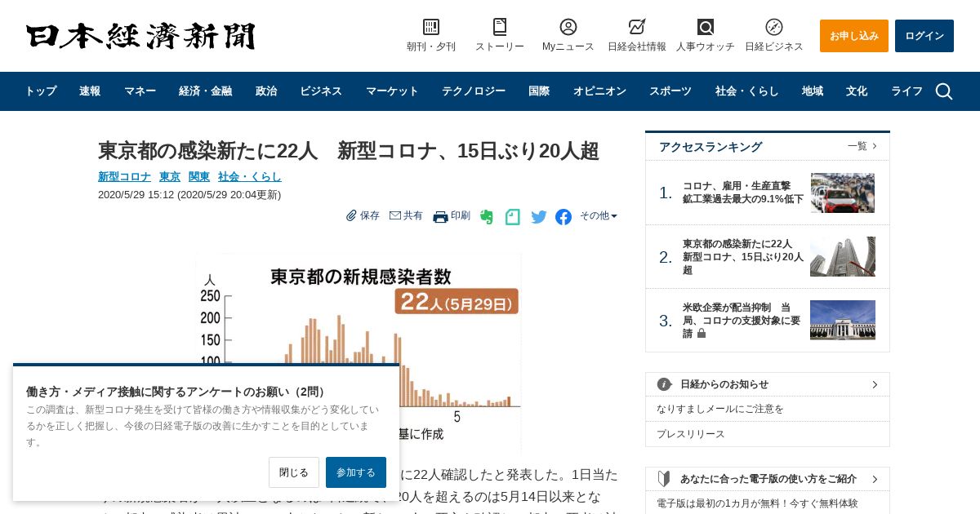
Task: Open 社会・くらし navigation item
Action: pyautogui.click(x=747, y=91)
